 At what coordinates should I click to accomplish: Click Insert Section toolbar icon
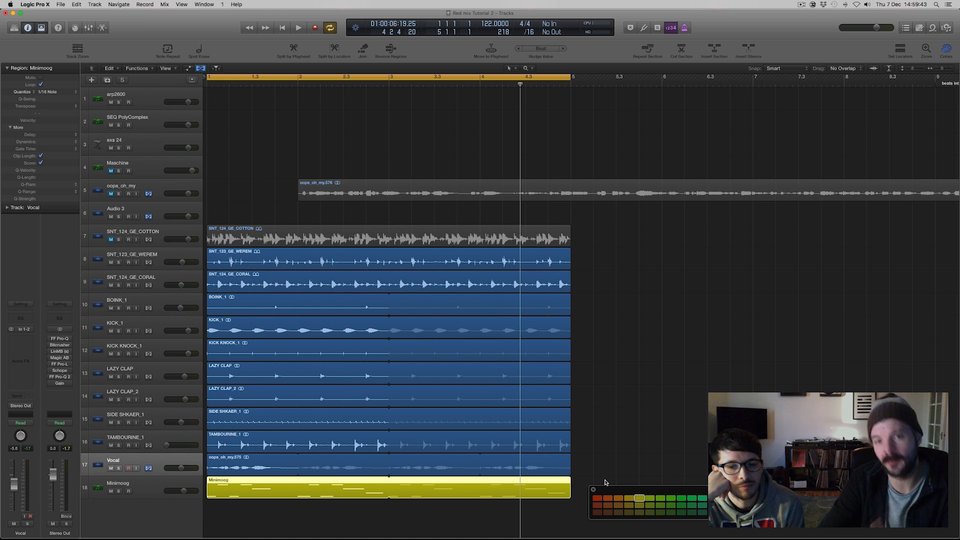[x=714, y=50]
